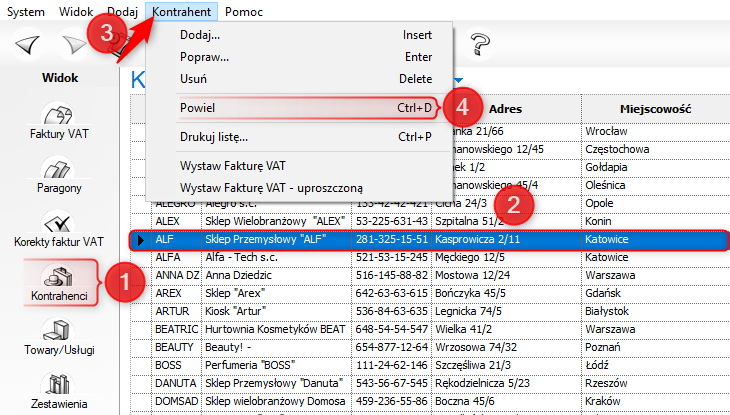Click Perfumeria "BOSS" name cell
Viewport: 730px width, 415px height.
[276, 365]
